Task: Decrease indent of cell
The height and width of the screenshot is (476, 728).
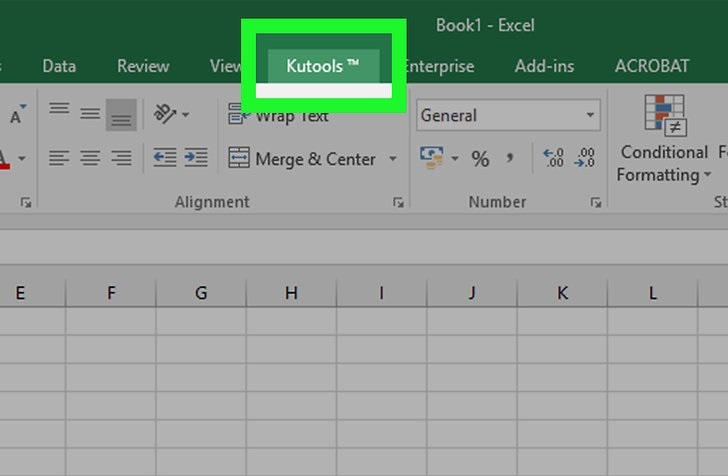Action: [x=165, y=158]
